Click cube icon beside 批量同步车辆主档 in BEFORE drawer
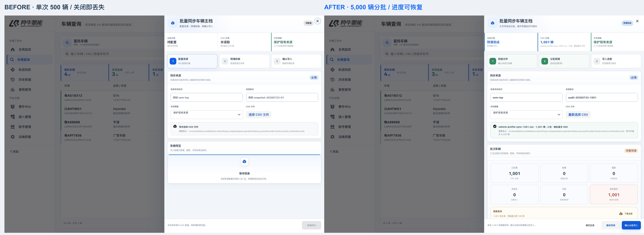Image resolution: width=644 pixels, height=235 pixels. 173,23
